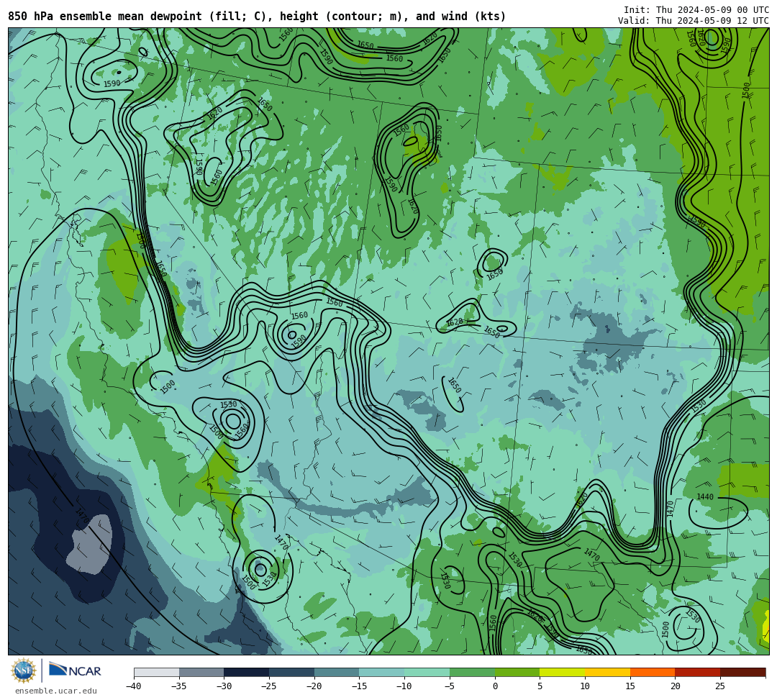The width and height of the screenshot is (777, 700).
Task: Pick the yellow 5 to 10 colorbar swatch
Action: (563, 672)
